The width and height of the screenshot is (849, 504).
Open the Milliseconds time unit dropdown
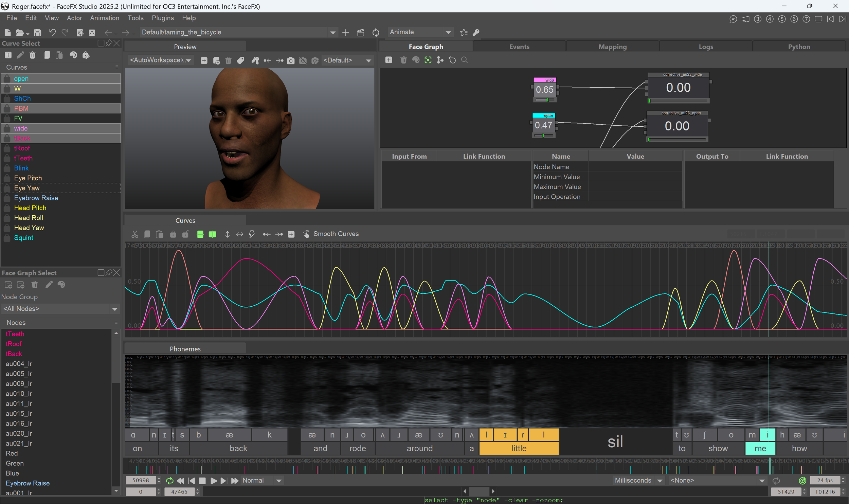click(x=660, y=481)
